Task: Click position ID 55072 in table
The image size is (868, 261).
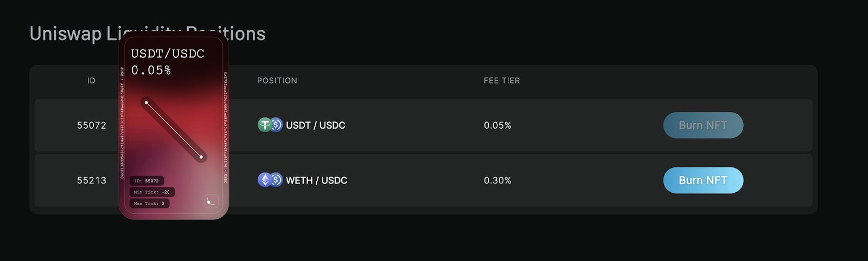Action: 92,125
